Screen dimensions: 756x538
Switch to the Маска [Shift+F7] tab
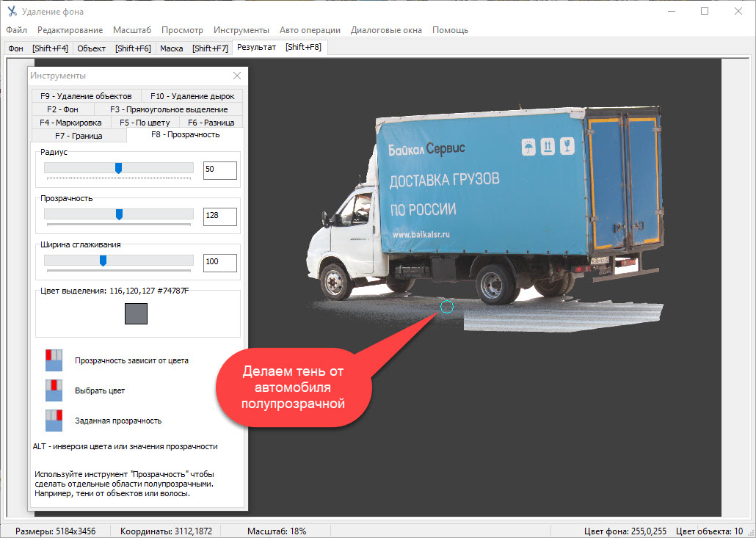(194, 48)
